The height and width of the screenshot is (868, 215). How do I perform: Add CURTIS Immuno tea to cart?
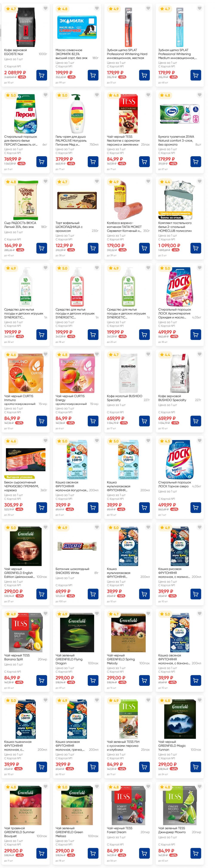(x=41, y=421)
